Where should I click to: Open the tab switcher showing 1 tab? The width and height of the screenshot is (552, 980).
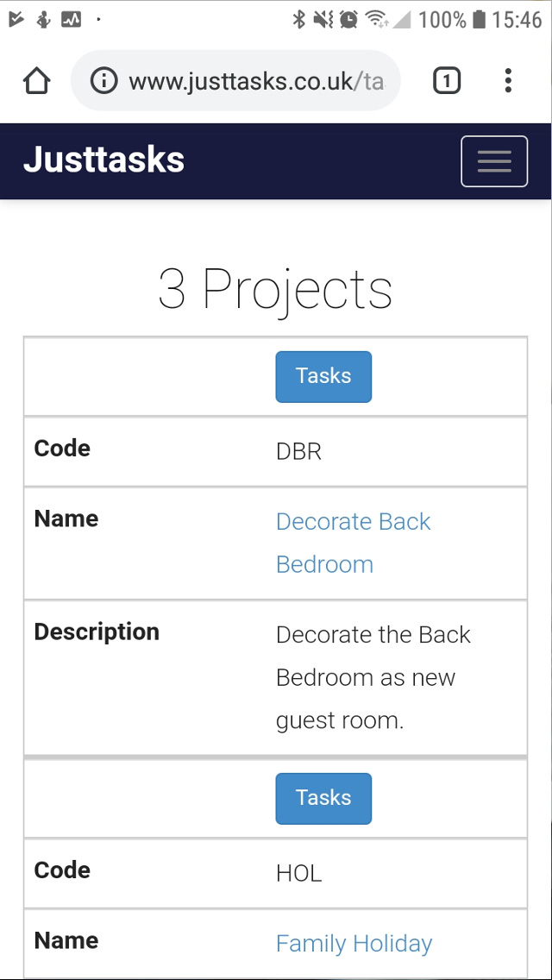[446, 81]
